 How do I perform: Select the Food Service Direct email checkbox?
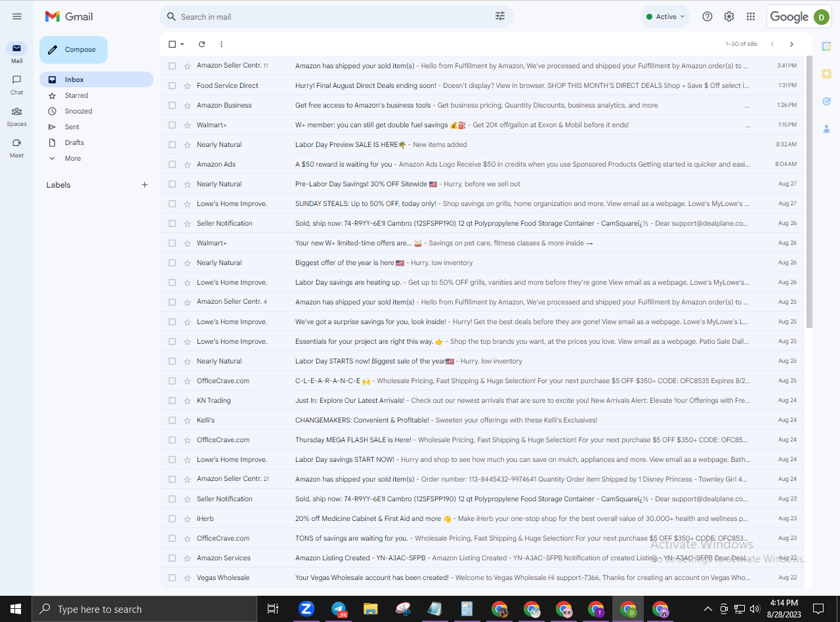tap(172, 85)
